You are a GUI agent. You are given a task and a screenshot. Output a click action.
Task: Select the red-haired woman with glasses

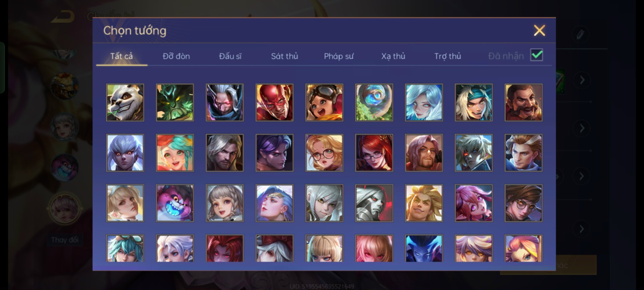[x=374, y=153]
